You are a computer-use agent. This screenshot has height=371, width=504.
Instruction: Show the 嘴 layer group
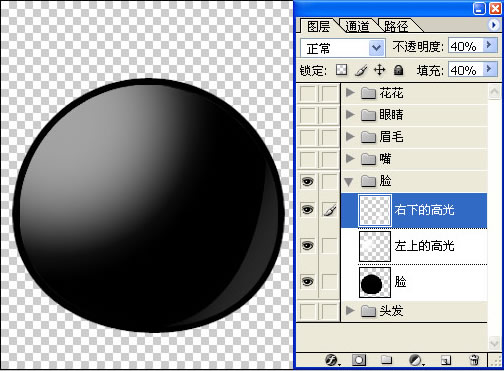pos(307,159)
